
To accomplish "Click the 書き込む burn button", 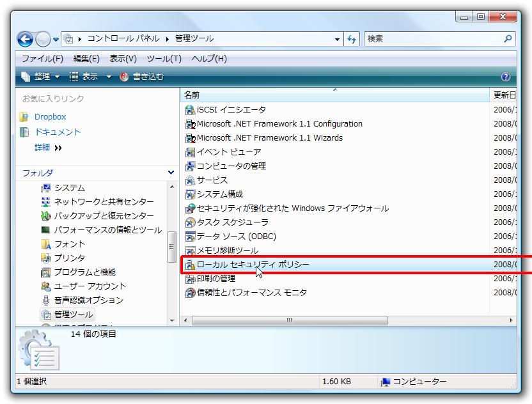I will click(x=142, y=77).
